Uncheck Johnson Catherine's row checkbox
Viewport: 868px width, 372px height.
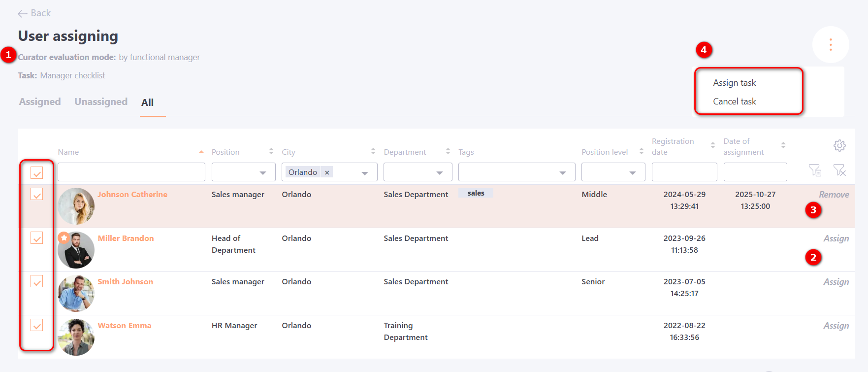click(37, 194)
